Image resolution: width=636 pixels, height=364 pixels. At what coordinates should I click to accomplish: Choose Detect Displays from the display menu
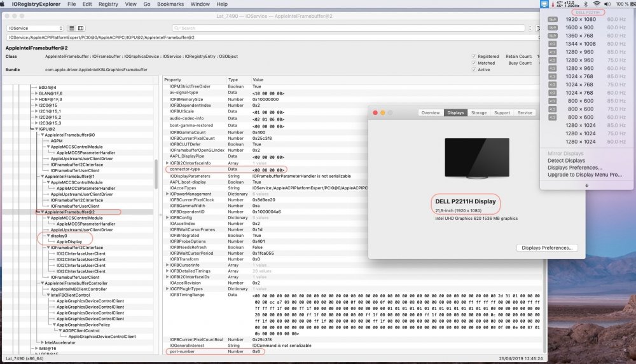coord(566,161)
